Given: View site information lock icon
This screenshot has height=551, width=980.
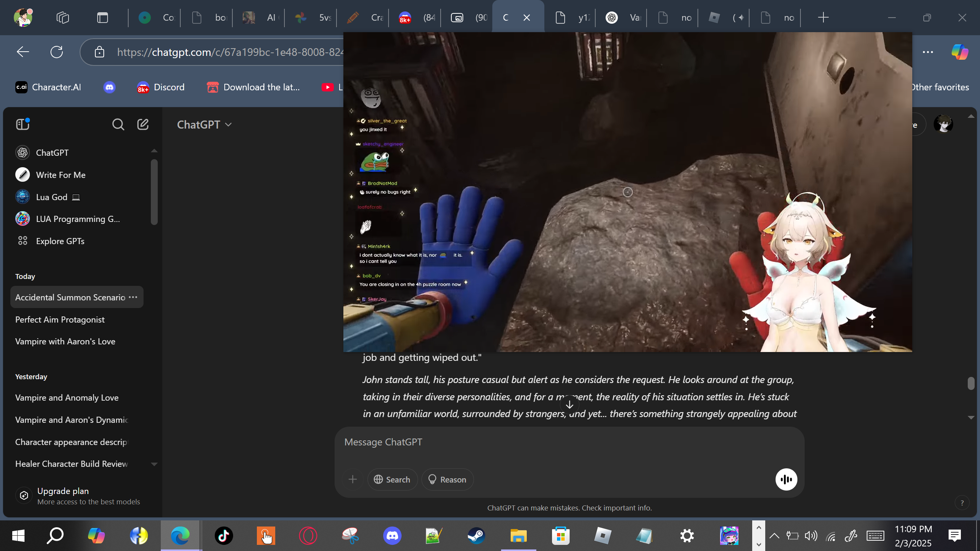Looking at the screenshot, I should tap(100, 52).
